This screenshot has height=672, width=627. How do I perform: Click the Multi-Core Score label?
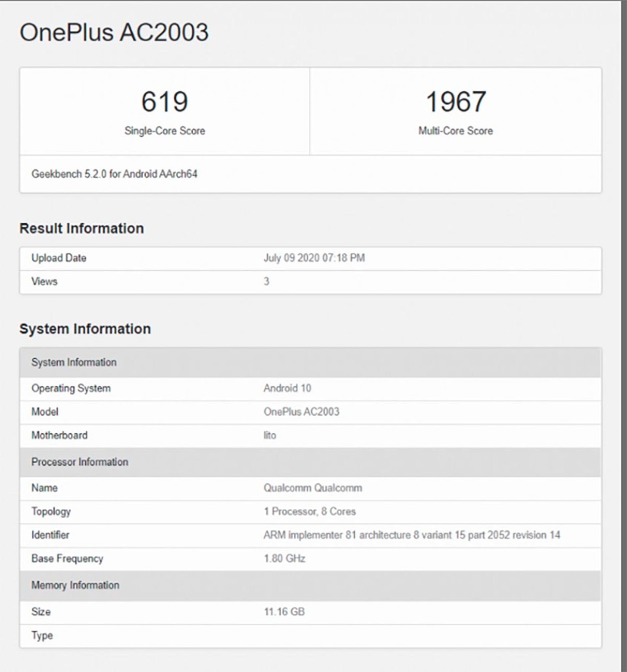pyautogui.click(x=456, y=131)
